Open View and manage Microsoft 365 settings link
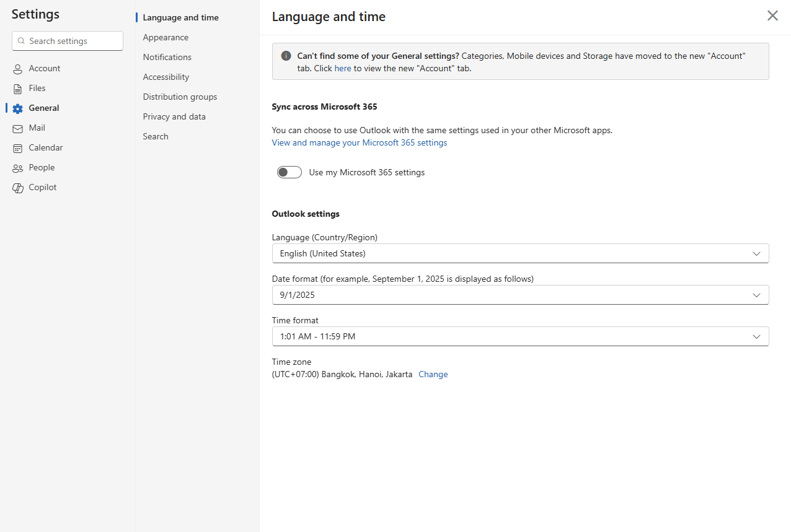The image size is (791, 532). [x=360, y=142]
